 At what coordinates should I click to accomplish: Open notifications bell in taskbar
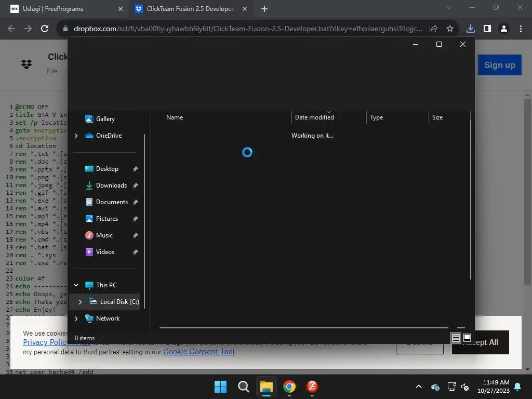(x=518, y=387)
